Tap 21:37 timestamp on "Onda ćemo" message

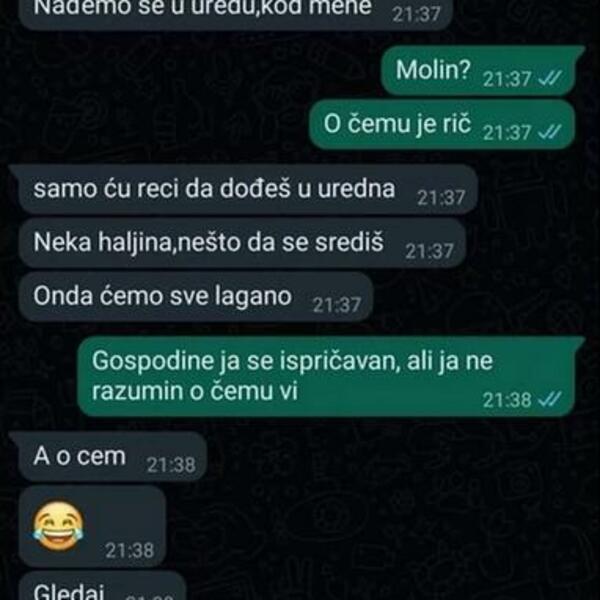tap(337, 305)
